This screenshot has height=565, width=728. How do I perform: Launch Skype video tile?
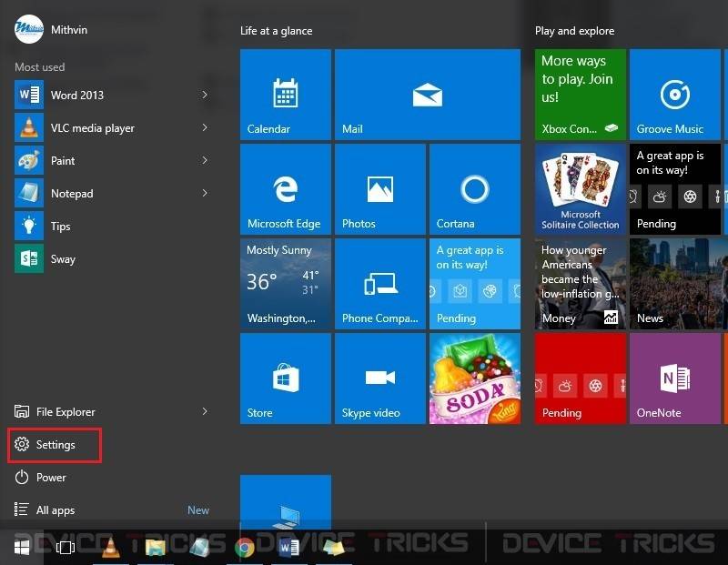tap(379, 378)
